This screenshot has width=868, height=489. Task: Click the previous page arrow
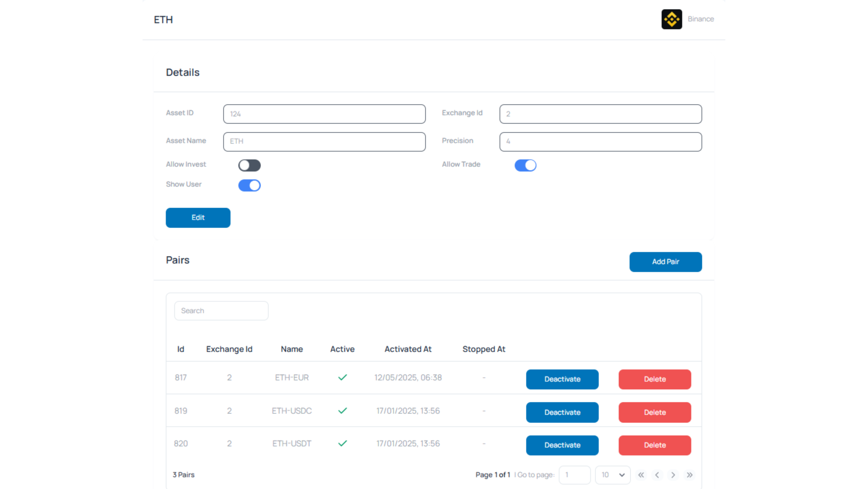point(657,475)
